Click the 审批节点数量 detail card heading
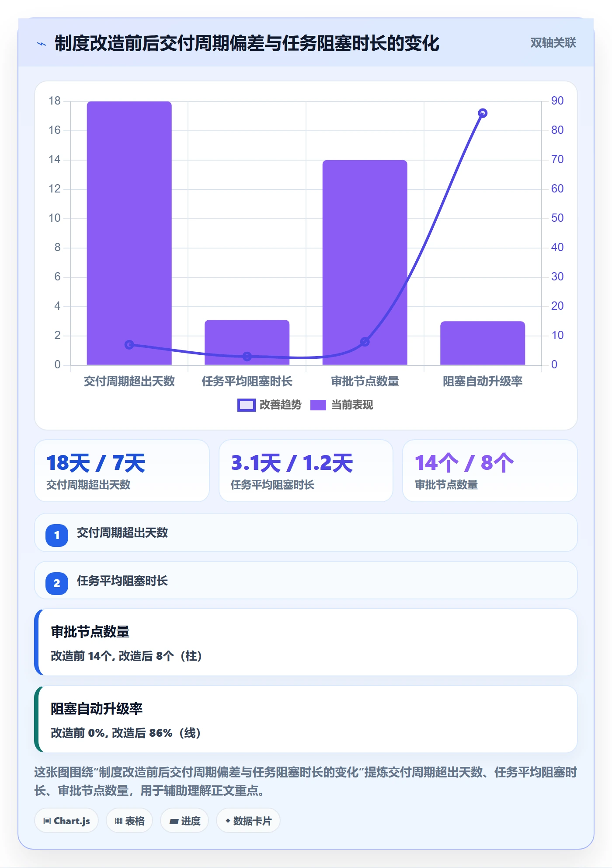Image resolution: width=612 pixels, height=868 pixels. 90,632
